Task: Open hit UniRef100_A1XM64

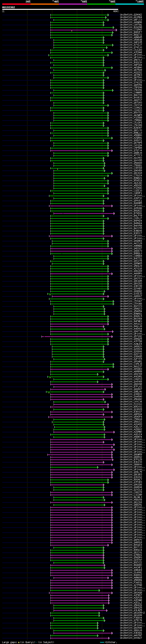Action: pyautogui.click(x=131, y=17)
